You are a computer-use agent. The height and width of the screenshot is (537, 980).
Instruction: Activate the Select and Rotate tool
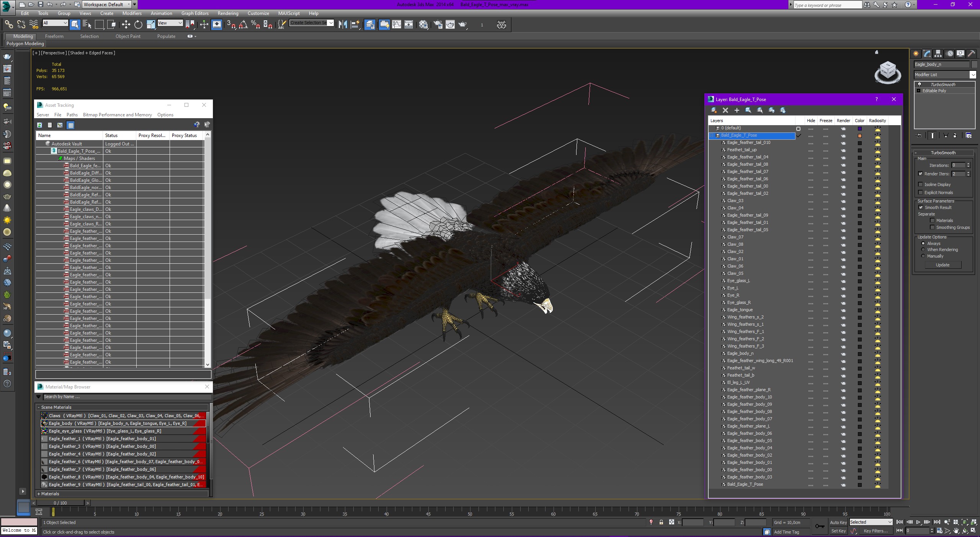click(138, 24)
